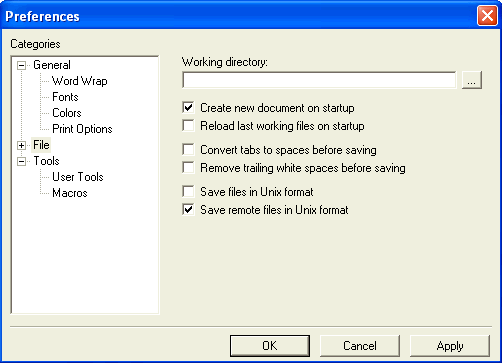Uncheck Save remote files in Unix format
Viewport: 502px width, 363px height.
pyautogui.click(x=188, y=210)
